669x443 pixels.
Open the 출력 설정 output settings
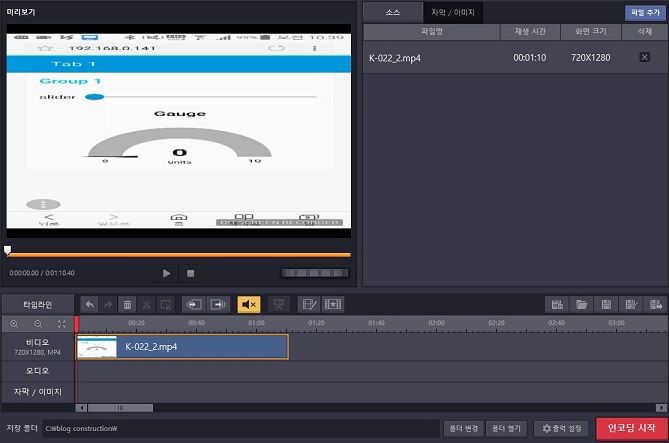click(x=561, y=428)
